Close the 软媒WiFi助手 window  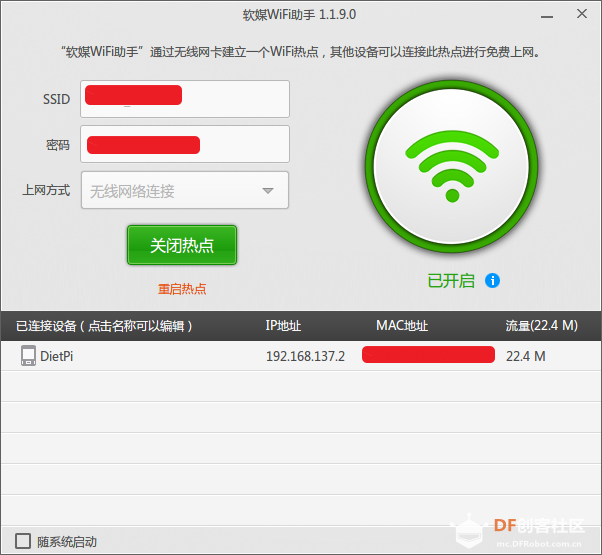(x=582, y=14)
